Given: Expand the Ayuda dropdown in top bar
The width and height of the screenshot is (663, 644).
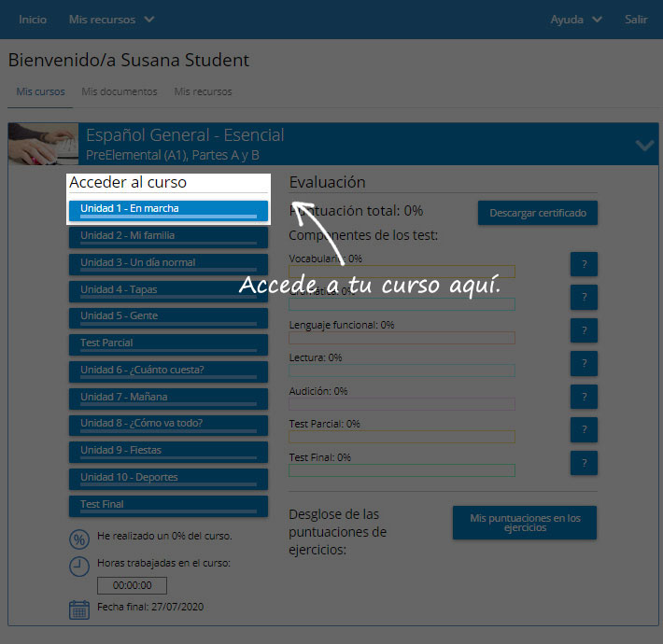Looking at the screenshot, I should tap(575, 20).
